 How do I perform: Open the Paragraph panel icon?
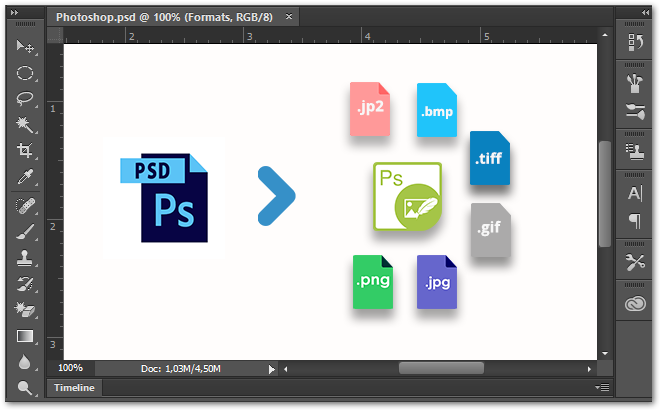pyautogui.click(x=635, y=221)
